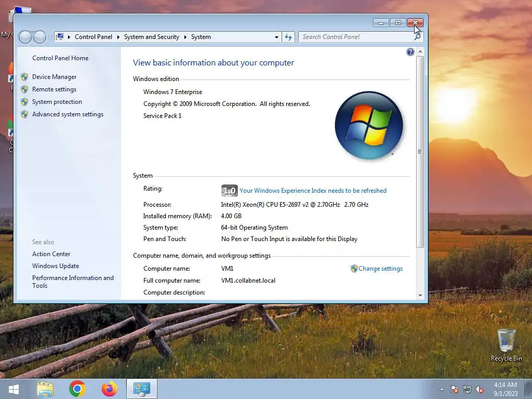Open the address bar history dropdown
The width and height of the screenshot is (532, 399).
pyautogui.click(x=276, y=37)
